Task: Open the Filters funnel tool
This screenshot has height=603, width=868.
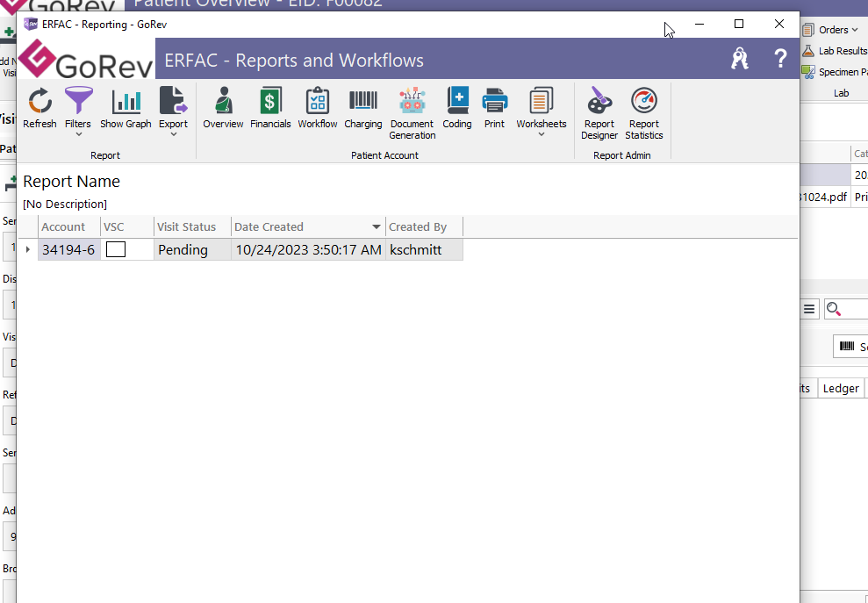Action: [x=78, y=101]
